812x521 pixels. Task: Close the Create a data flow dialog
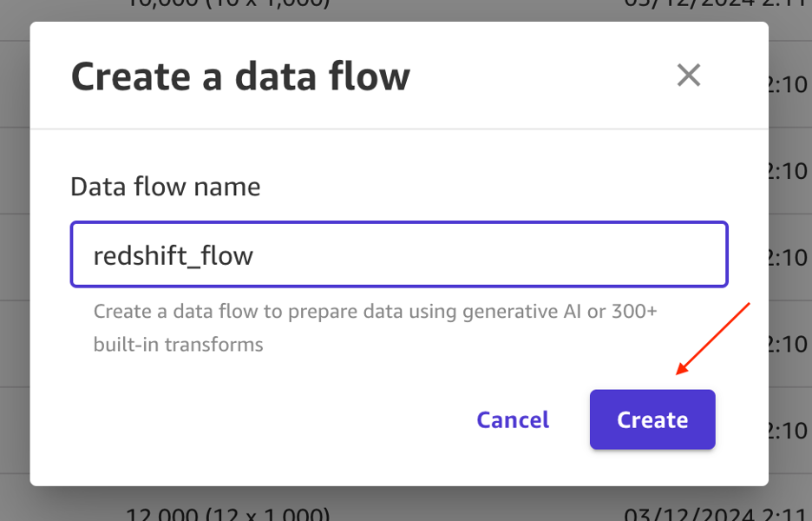688,76
